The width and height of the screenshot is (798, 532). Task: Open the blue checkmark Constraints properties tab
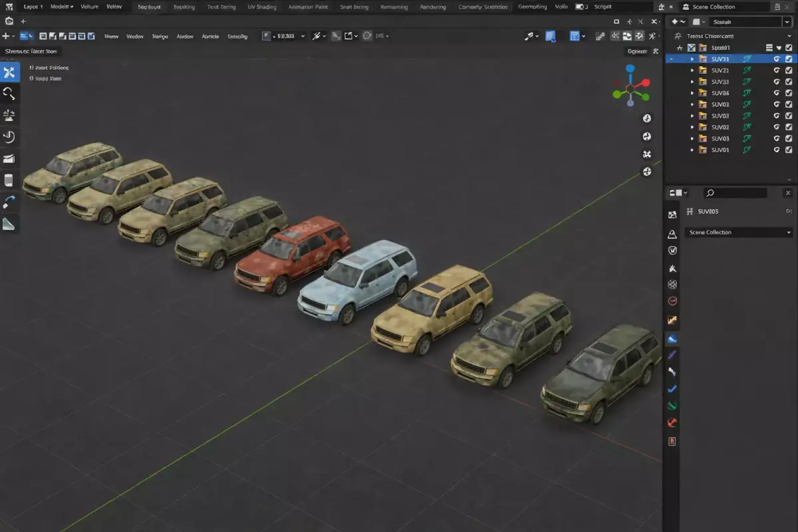tap(672, 389)
